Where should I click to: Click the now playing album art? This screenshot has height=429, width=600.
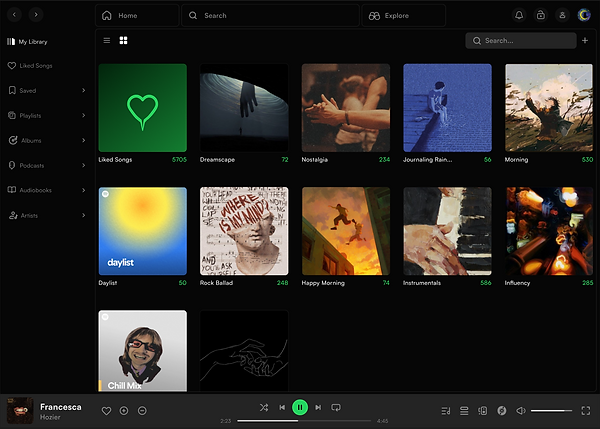coord(20,411)
